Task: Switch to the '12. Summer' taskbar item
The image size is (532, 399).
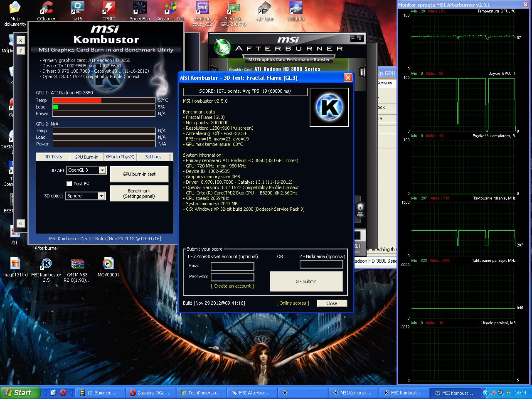Action: pos(100,393)
